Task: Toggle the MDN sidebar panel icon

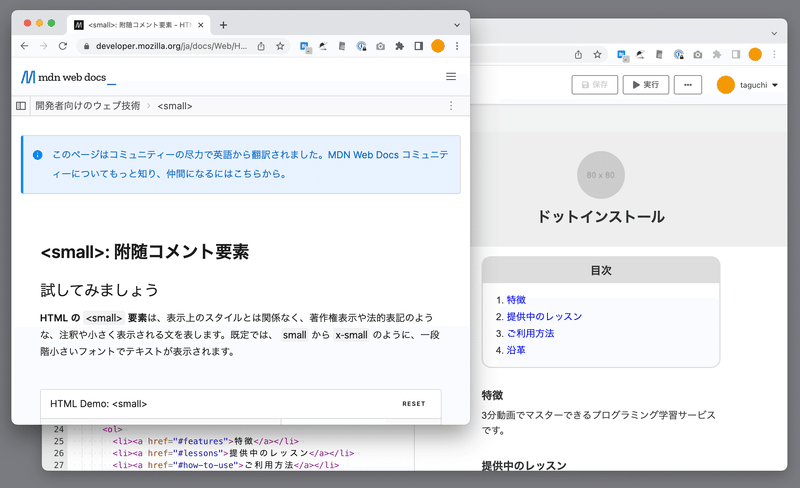Action: tap(21, 106)
